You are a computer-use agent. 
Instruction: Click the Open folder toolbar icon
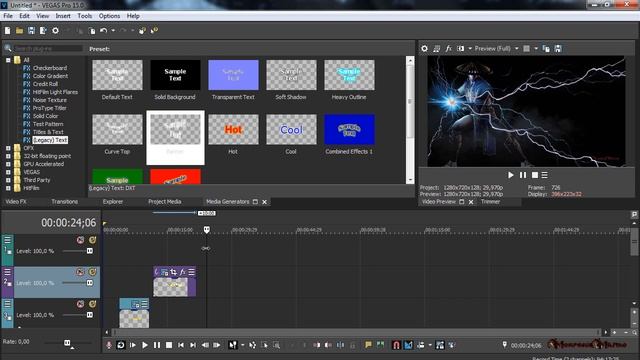[x=19, y=31]
